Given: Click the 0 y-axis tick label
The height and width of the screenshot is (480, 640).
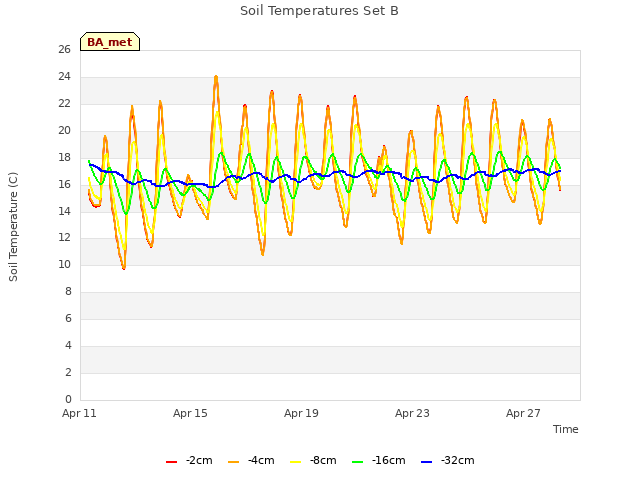Looking at the screenshot, I should (x=68, y=400).
